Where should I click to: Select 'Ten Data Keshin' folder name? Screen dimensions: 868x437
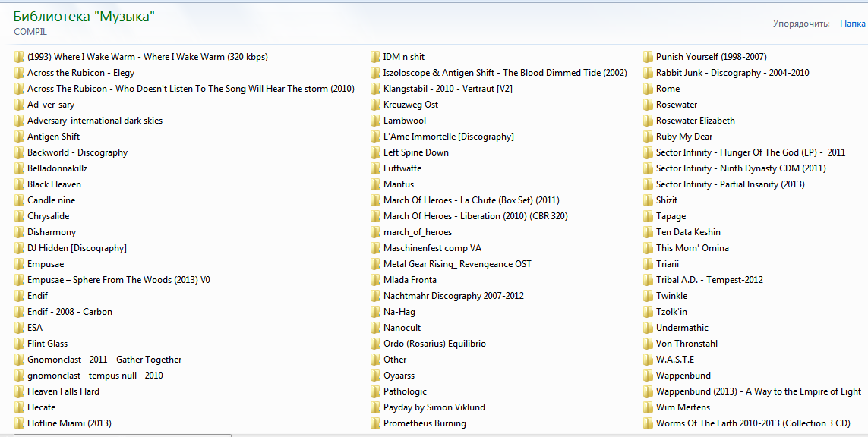pyautogui.click(x=688, y=232)
